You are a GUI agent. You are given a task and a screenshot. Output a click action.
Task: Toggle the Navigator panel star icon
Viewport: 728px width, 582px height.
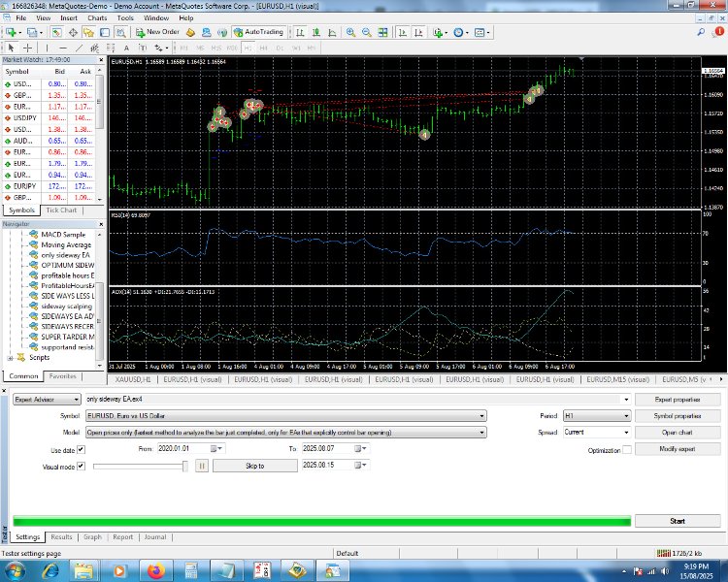88,32
